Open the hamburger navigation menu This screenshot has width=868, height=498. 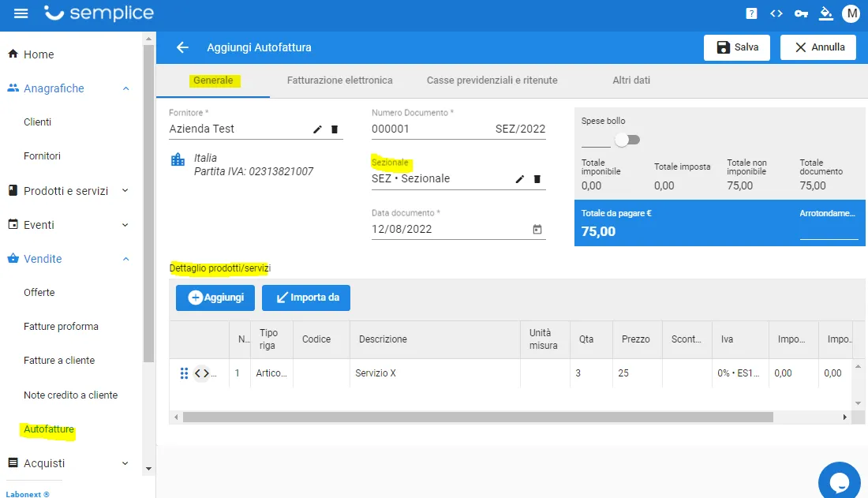(x=21, y=13)
